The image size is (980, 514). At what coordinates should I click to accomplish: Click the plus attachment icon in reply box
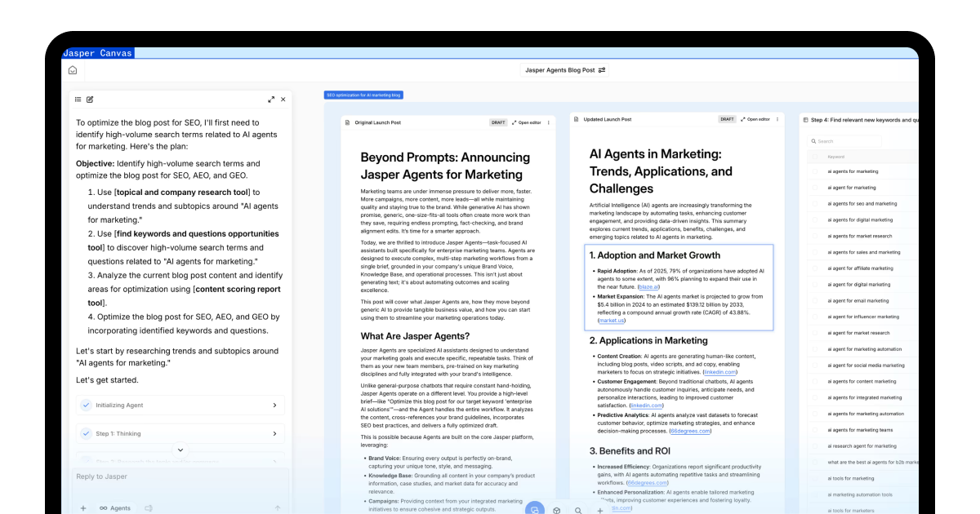point(83,508)
